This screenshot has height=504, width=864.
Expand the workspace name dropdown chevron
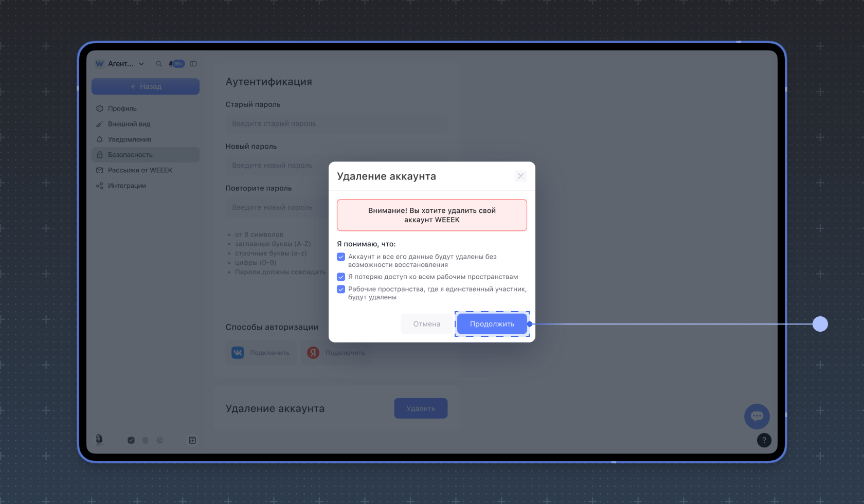tap(141, 64)
